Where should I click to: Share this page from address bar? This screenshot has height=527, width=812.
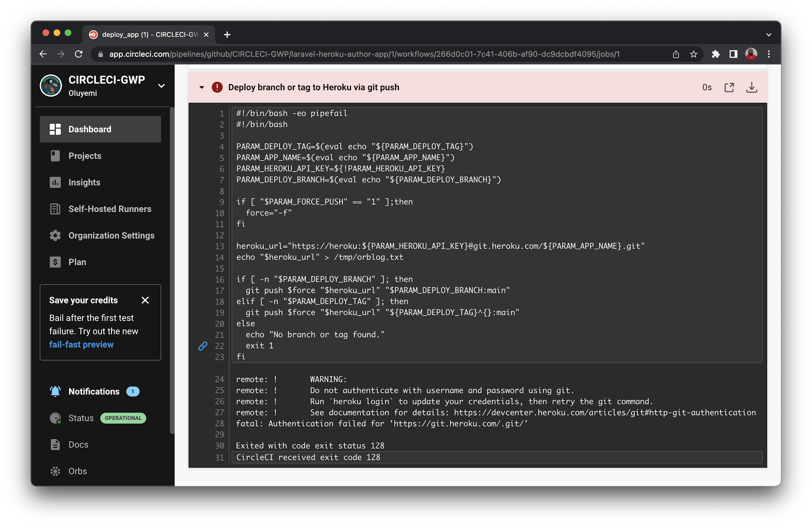[x=676, y=54]
